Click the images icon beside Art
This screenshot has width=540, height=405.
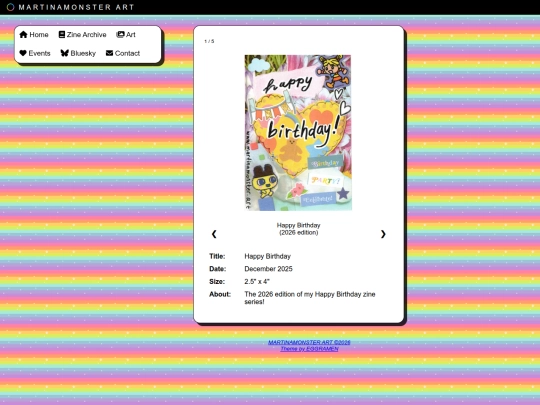[x=120, y=34]
